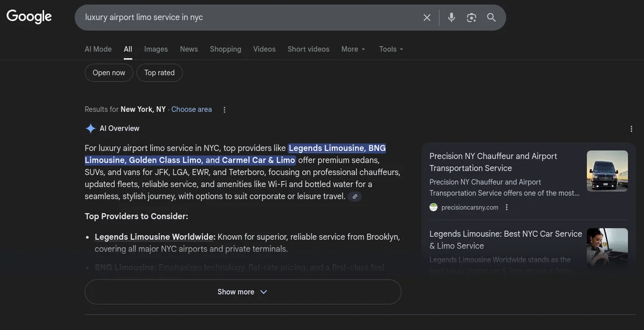Start a voice search with the microphone icon
Image resolution: width=644 pixels, height=330 pixels.
click(451, 17)
